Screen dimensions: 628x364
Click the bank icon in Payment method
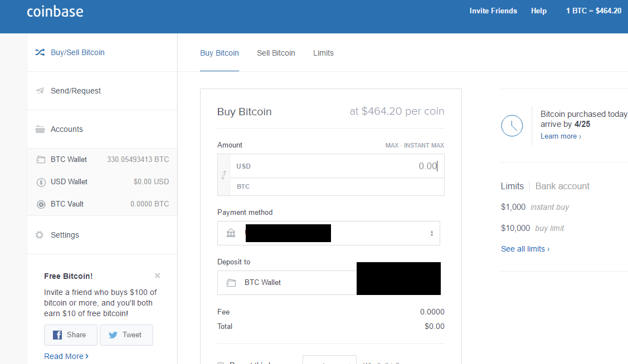231,233
